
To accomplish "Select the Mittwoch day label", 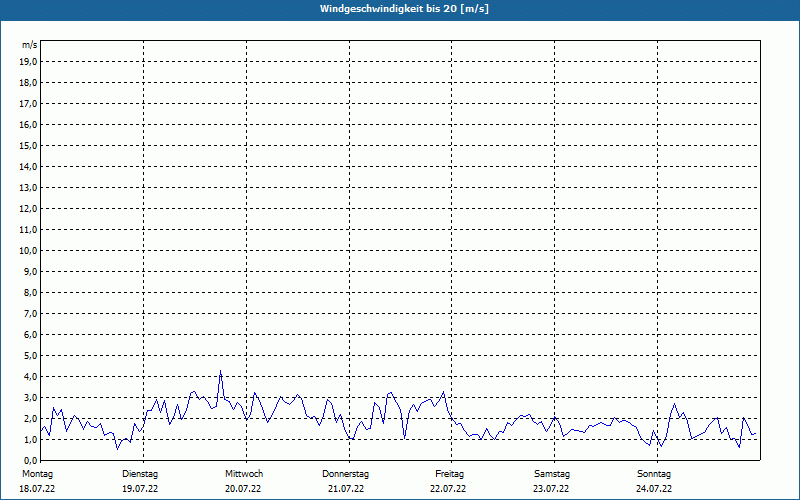I will pos(244,474).
